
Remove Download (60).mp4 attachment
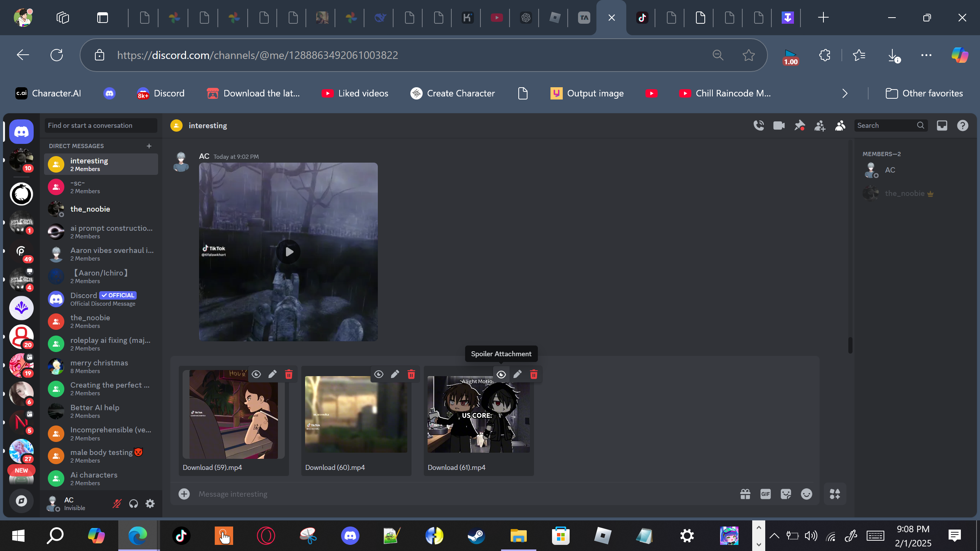(x=411, y=374)
